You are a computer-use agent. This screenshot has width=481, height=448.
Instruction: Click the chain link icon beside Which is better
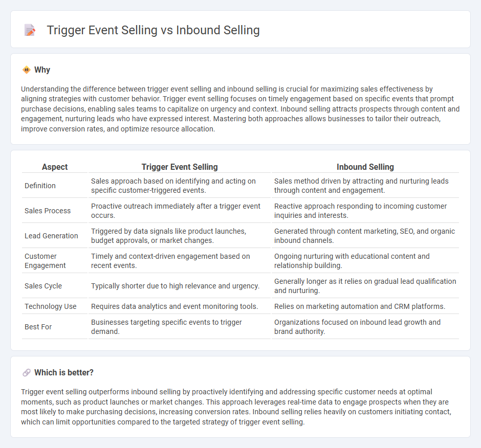click(x=27, y=373)
